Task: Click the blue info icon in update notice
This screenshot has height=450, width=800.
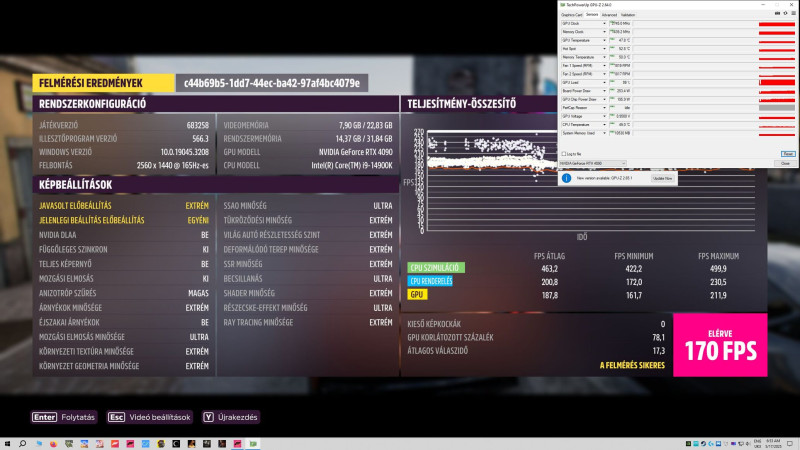Action: pos(566,178)
